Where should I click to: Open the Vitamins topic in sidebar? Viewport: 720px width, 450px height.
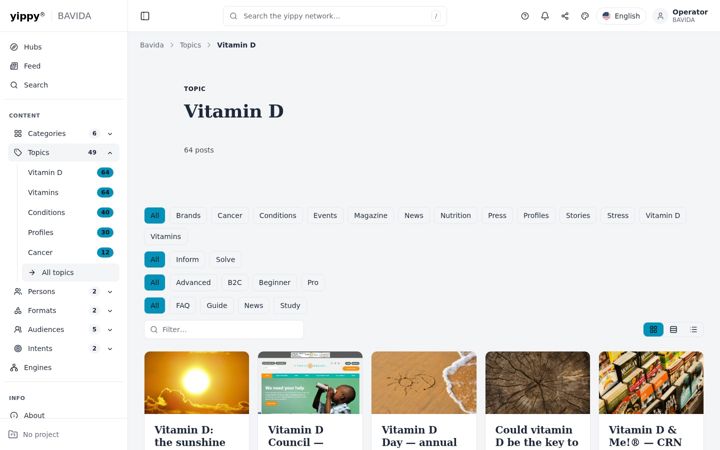coord(70,192)
